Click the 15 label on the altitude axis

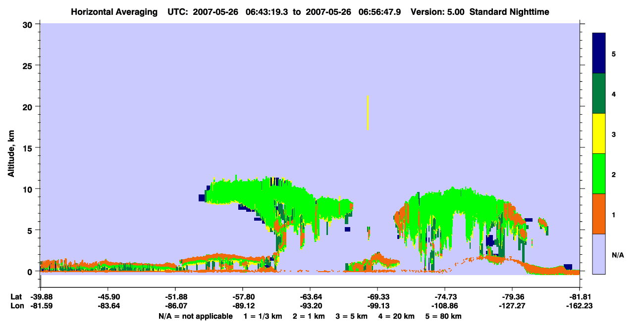(29, 148)
